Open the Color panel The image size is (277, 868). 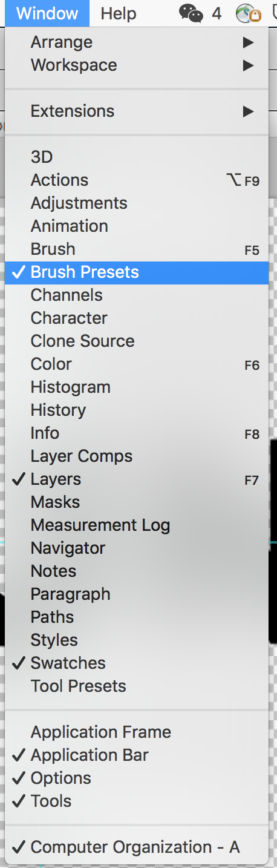click(137, 364)
